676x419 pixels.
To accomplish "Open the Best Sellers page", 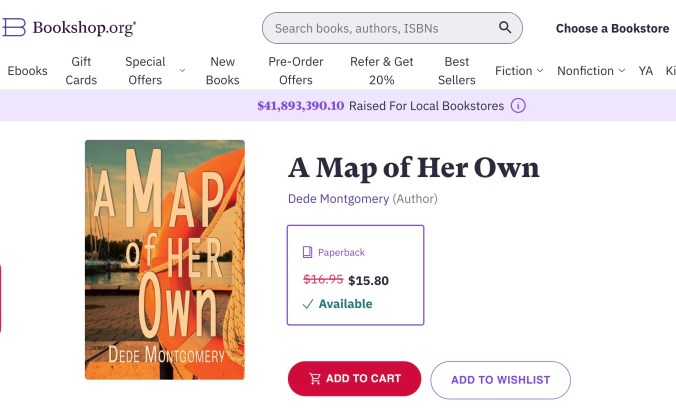I will (x=456, y=71).
